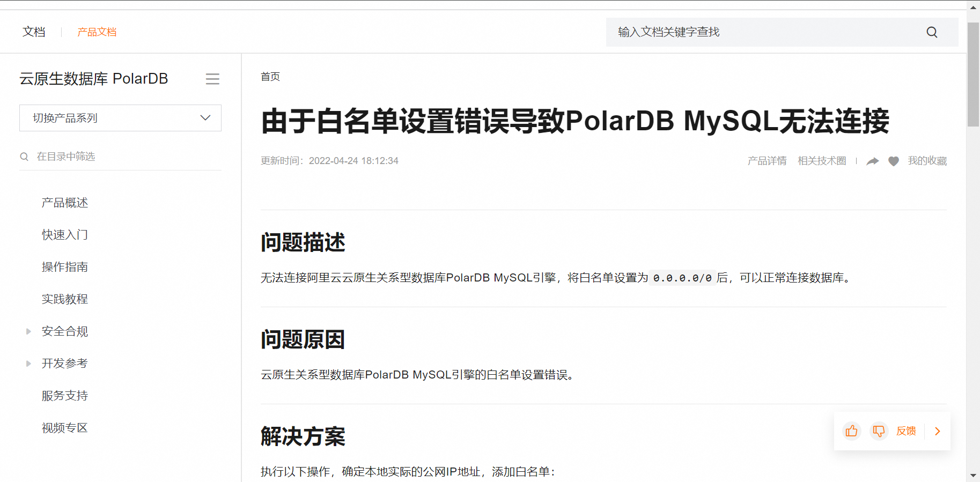This screenshot has height=482, width=980.
Task: Toggle the sidebar hamburger menu icon
Action: tap(212, 79)
